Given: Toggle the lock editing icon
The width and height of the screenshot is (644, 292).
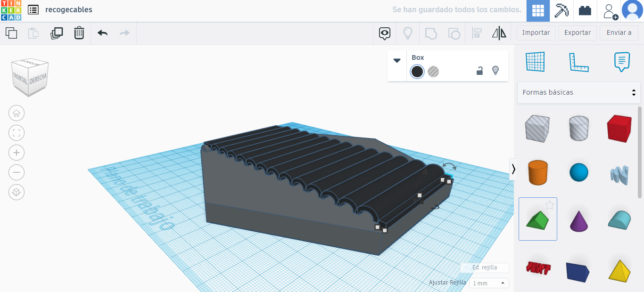Looking at the screenshot, I should pyautogui.click(x=479, y=71).
